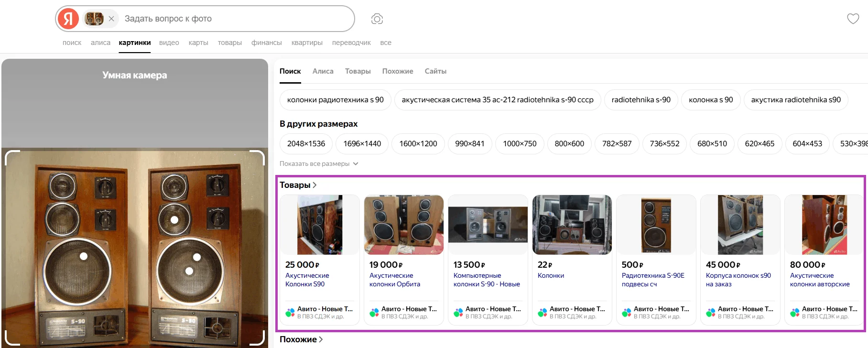
Task: Select the 'radiotehnika s-90' suggestion chip
Action: click(x=641, y=100)
